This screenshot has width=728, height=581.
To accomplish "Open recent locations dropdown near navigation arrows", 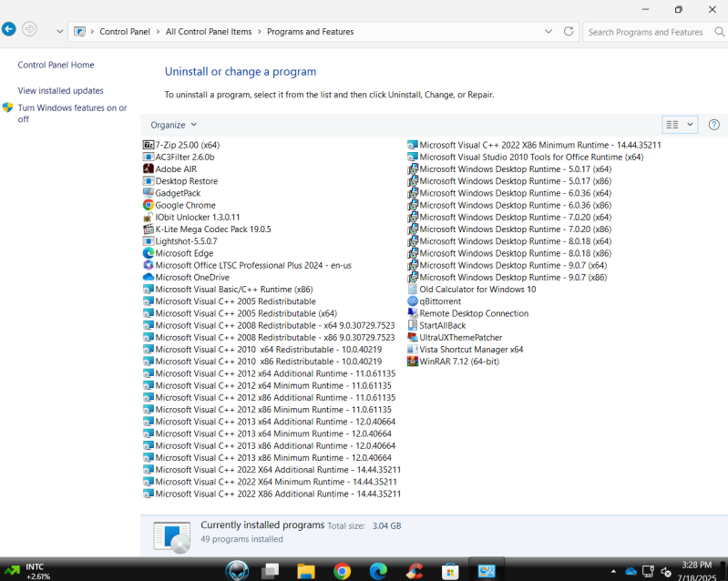I will 60,32.
